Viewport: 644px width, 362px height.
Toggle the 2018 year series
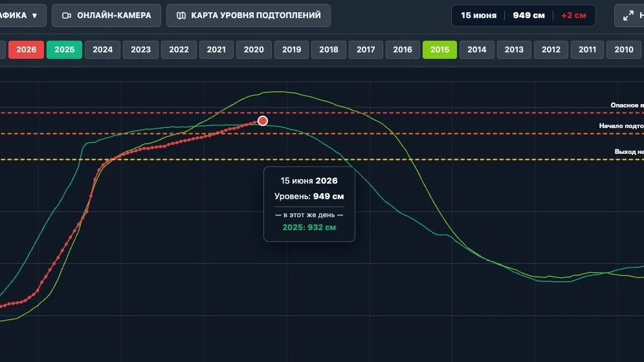point(329,50)
